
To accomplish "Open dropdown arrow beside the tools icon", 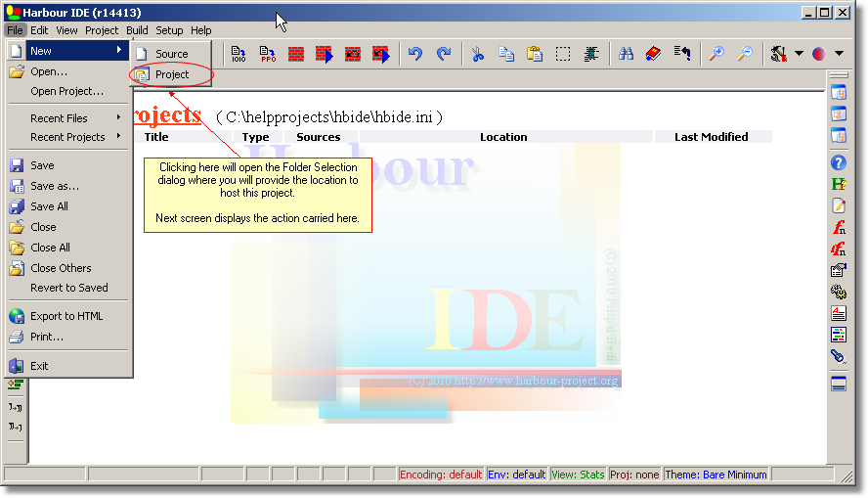I will click(799, 54).
